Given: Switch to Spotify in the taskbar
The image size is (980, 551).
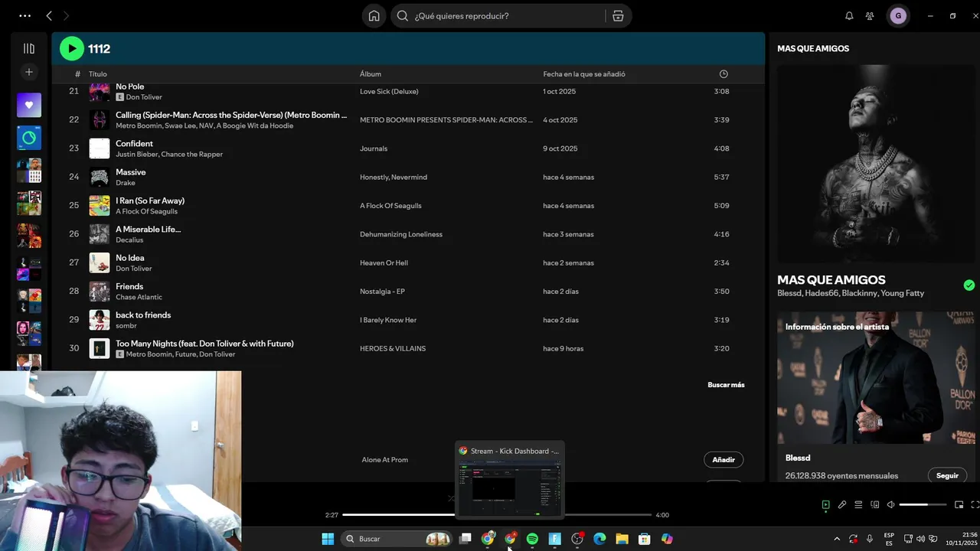Looking at the screenshot, I should (532, 539).
